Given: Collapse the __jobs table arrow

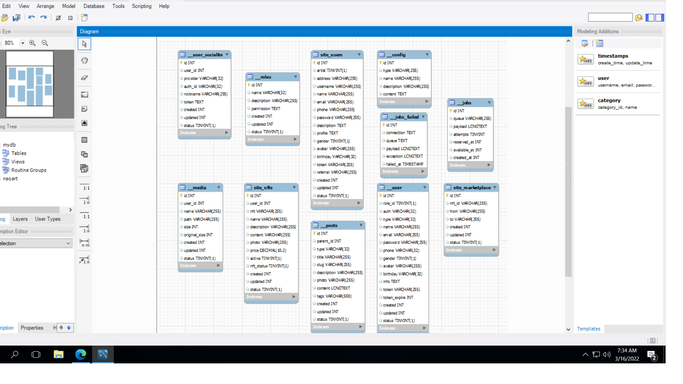Looking at the screenshot, I should click(x=489, y=102).
